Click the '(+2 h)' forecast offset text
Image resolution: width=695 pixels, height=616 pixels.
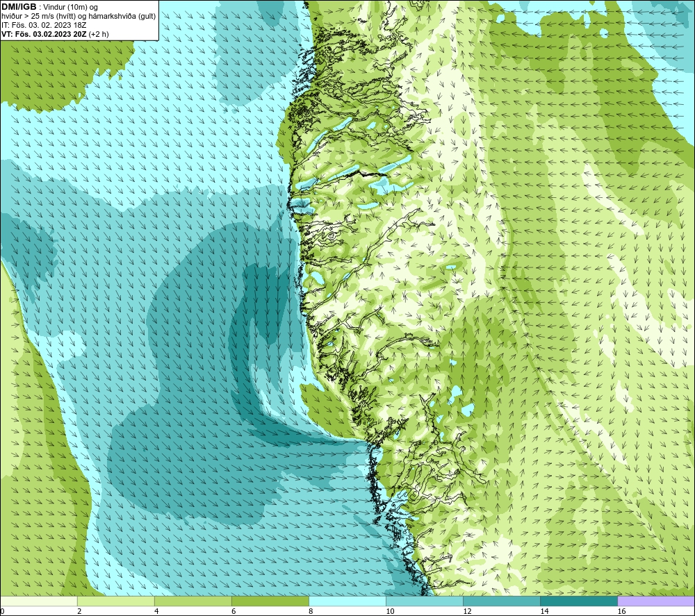click(99, 34)
